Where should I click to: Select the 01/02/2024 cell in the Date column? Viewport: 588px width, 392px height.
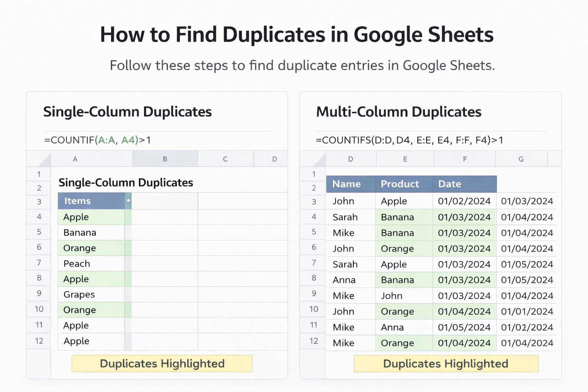tap(464, 201)
